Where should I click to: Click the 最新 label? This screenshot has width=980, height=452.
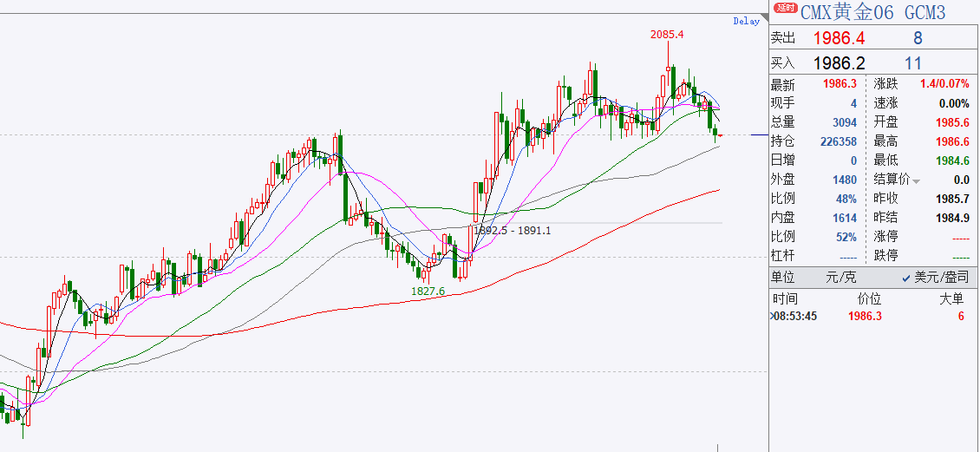pos(783,84)
